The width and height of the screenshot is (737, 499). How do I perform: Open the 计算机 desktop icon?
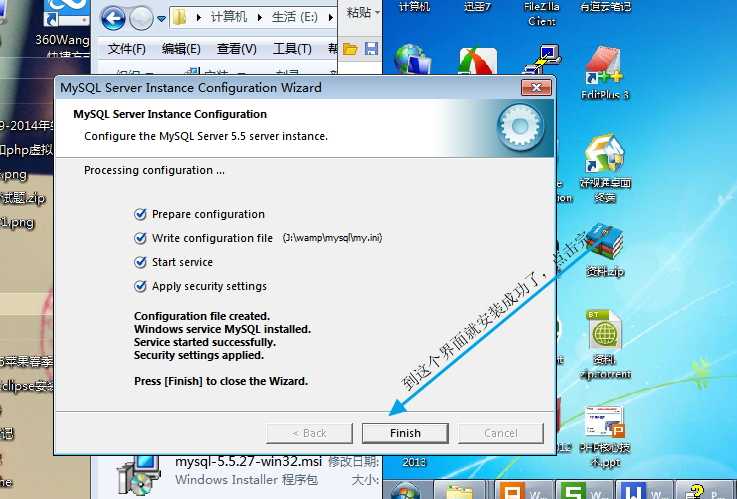tap(414, 7)
